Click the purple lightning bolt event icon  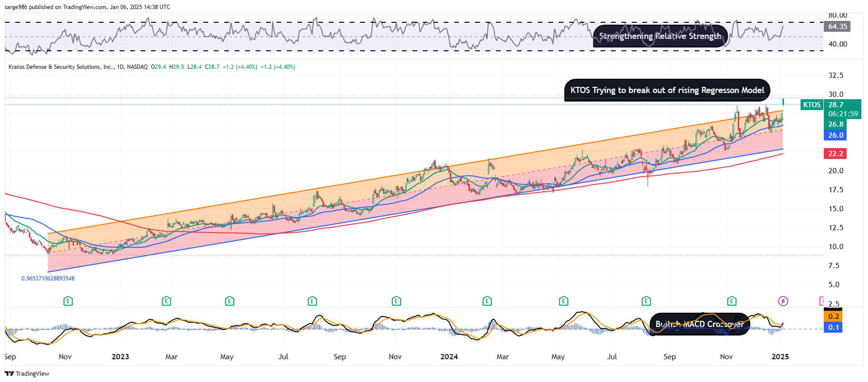(783, 301)
